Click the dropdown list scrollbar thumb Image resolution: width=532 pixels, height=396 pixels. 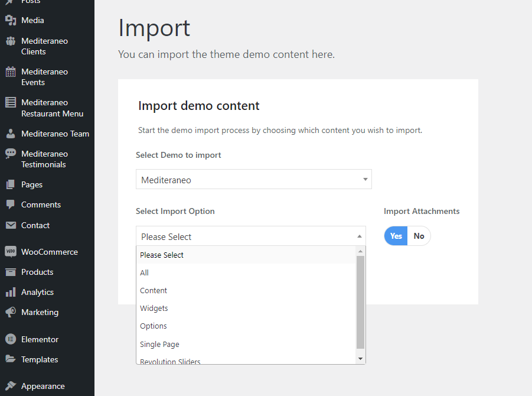(x=360, y=302)
